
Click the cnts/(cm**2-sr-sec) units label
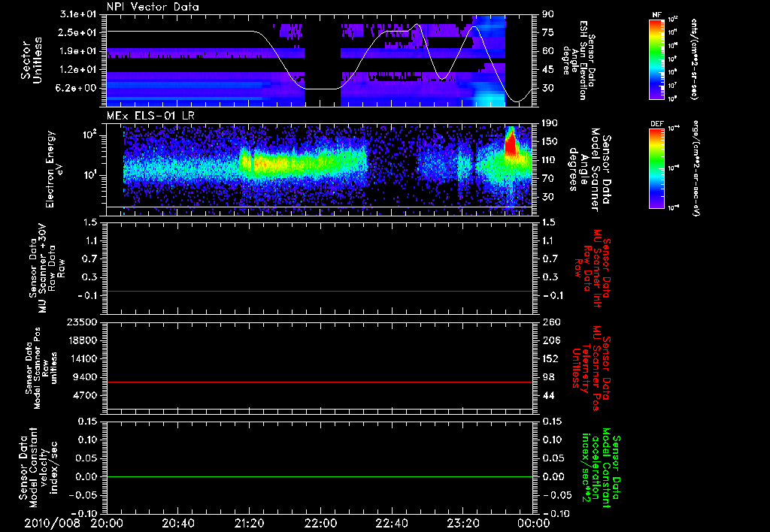(x=694, y=59)
